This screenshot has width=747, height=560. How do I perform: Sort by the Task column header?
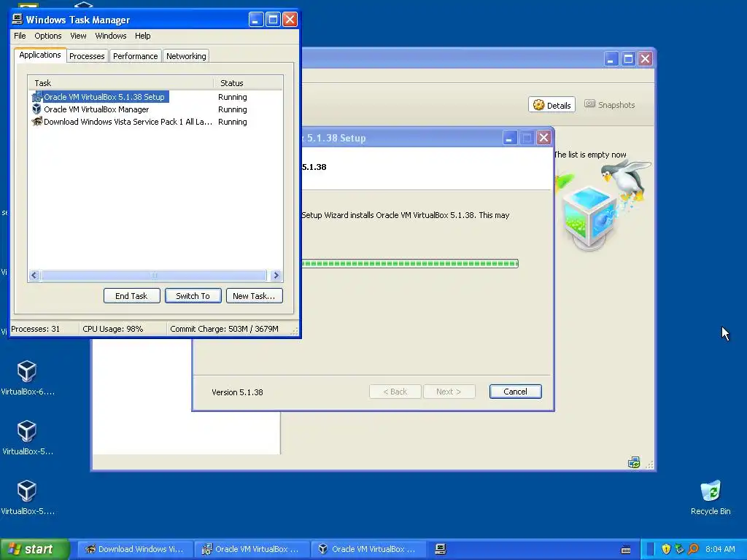point(121,83)
